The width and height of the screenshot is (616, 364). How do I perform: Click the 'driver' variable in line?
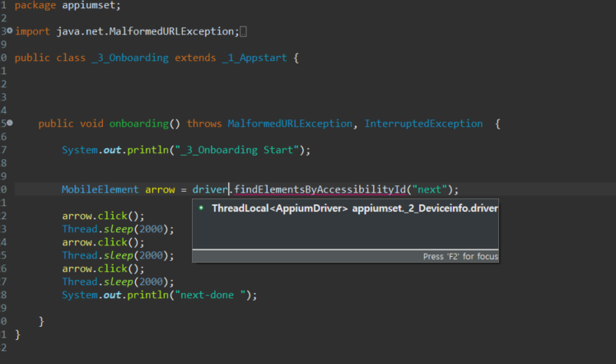(210, 189)
